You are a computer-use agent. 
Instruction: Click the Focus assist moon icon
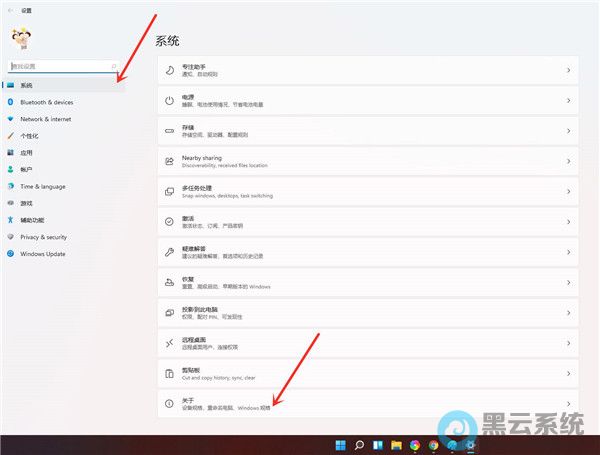click(169, 71)
